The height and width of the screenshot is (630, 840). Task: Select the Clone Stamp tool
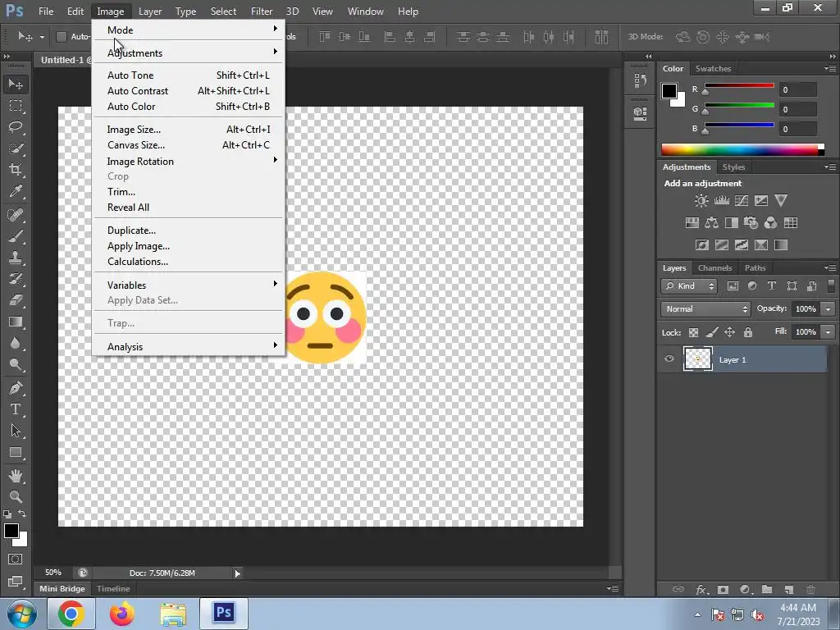[x=16, y=258]
